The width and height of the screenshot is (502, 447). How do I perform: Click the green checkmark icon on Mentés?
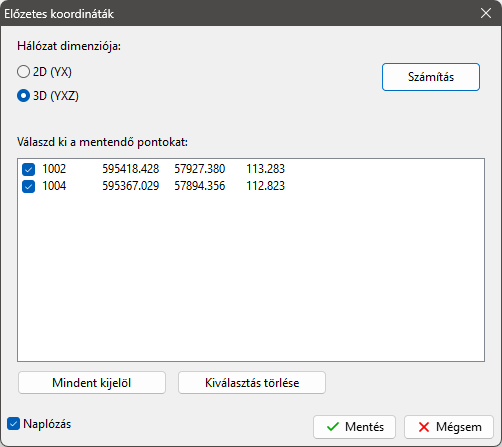pos(333,427)
